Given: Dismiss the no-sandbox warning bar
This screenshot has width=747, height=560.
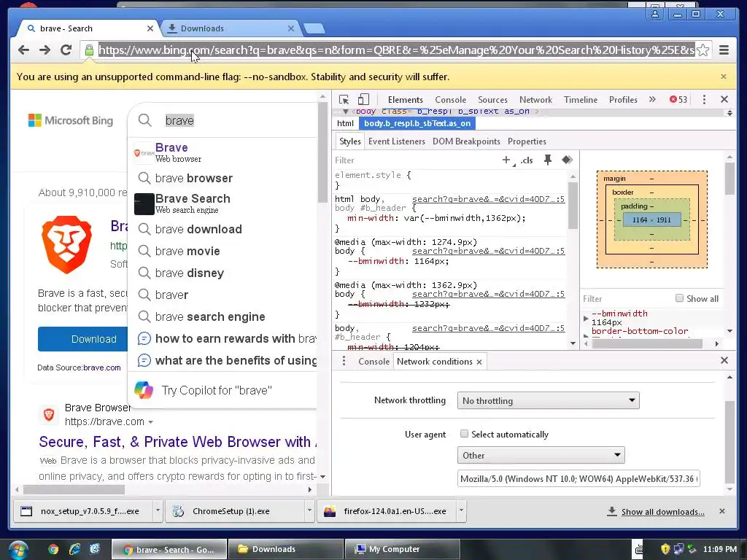Looking at the screenshot, I should (723, 77).
